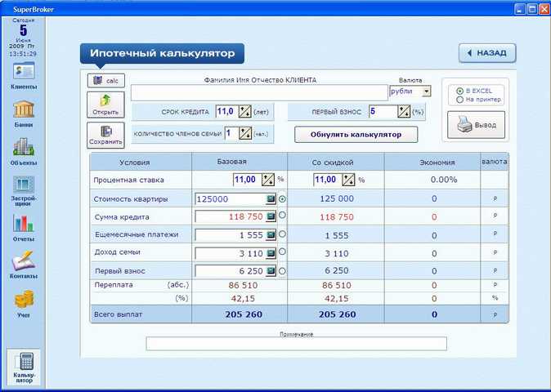Click Базовая Всего выплат value 205 260
This screenshot has height=392, width=551.
pyautogui.click(x=244, y=314)
